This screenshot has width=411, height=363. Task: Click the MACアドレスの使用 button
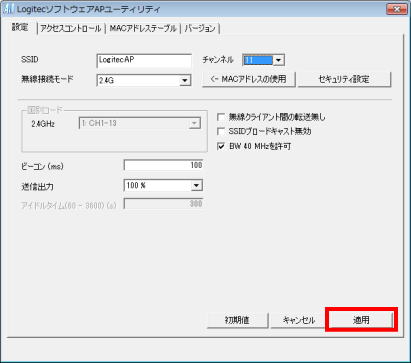(x=249, y=79)
